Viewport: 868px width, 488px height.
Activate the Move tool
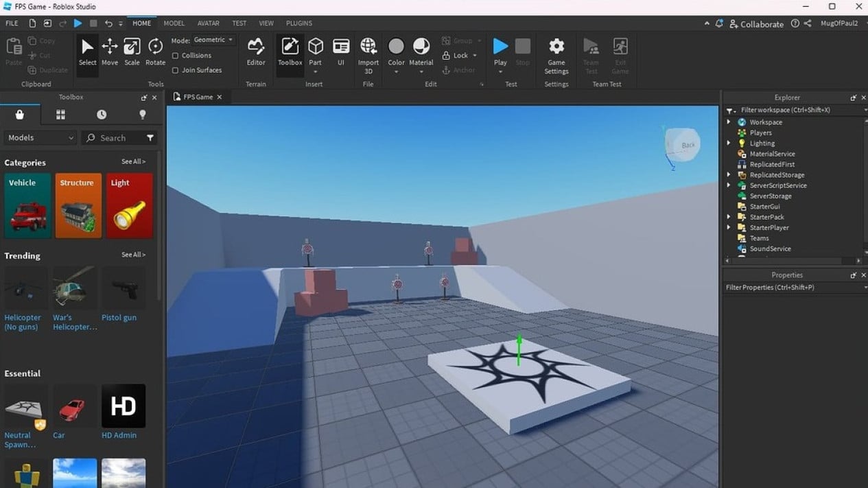click(110, 52)
